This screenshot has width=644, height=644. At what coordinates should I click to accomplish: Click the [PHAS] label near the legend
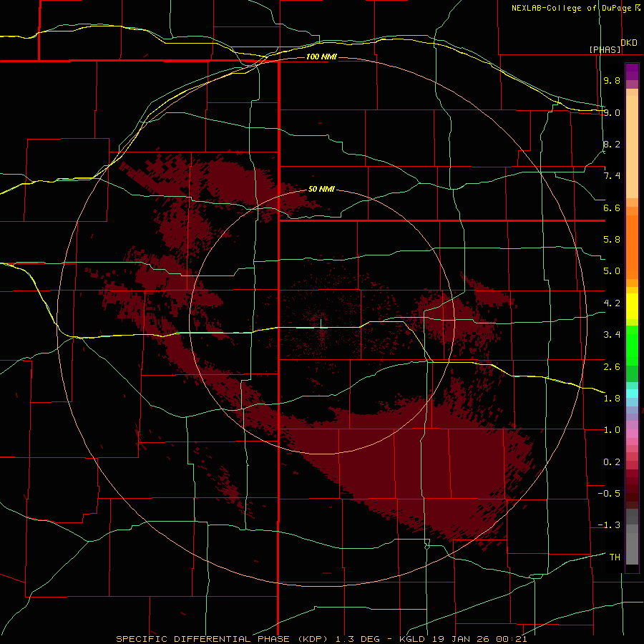click(605, 49)
